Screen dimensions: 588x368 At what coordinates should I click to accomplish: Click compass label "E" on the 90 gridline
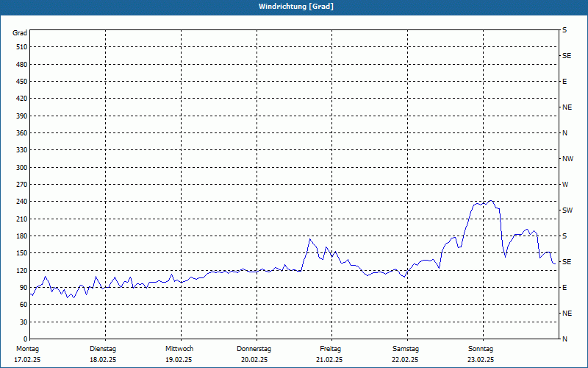(x=564, y=287)
